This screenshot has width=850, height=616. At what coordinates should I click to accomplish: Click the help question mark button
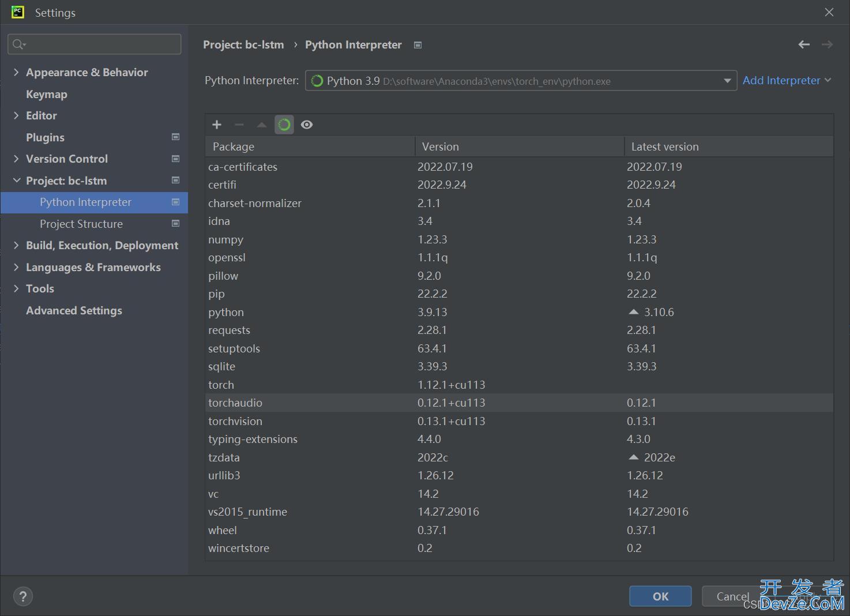tap(23, 596)
